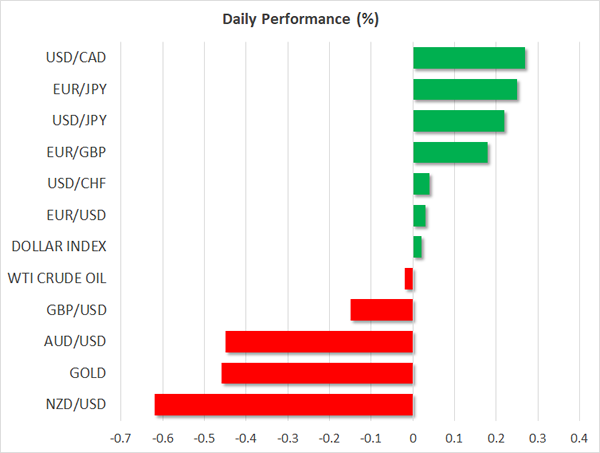The height and width of the screenshot is (453, 600).
Task: Select the red AUD/USD bar
Action: point(319,342)
